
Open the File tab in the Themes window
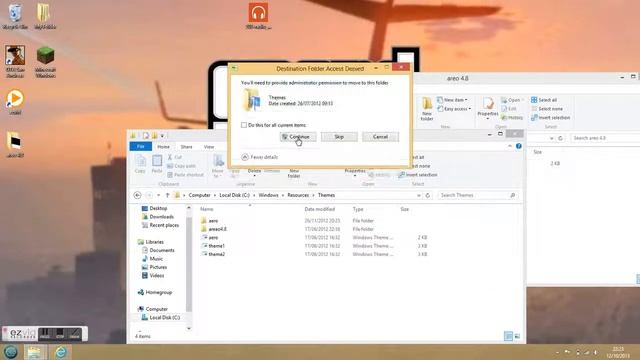click(140, 147)
